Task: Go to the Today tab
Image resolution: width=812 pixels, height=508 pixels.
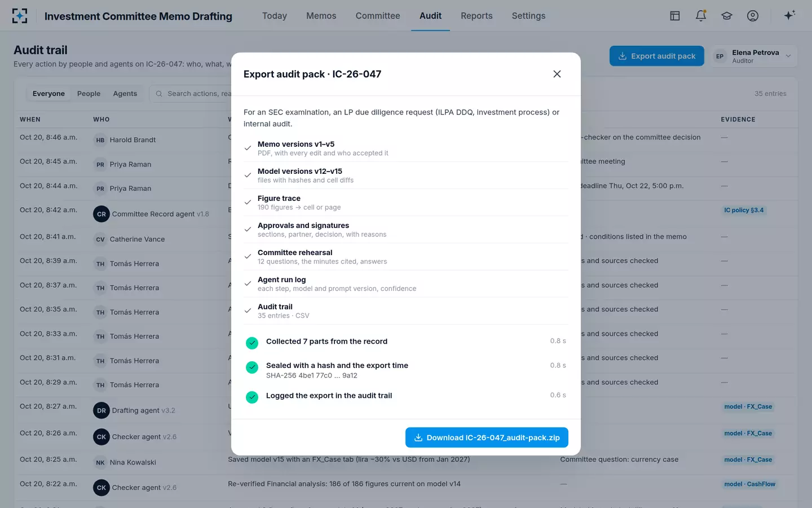Action: pyautogui.click(x=275, y=16)
